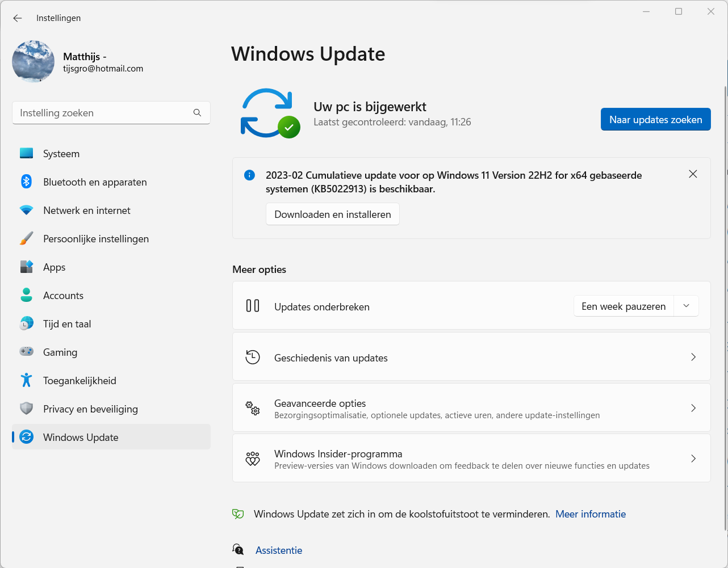The height and width of the screenshot is (568, 728).
Task: Open Apps settings category
Action: tap(55, 267)
